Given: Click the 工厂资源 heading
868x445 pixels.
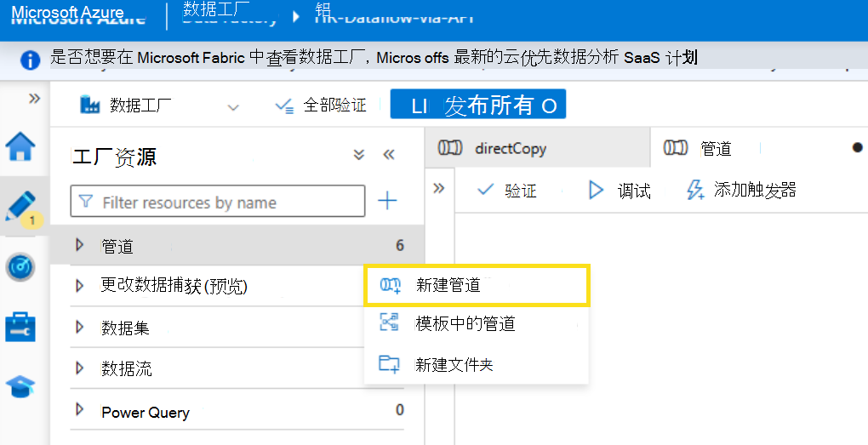Looking at the screenshot, I should pos(114,157).
